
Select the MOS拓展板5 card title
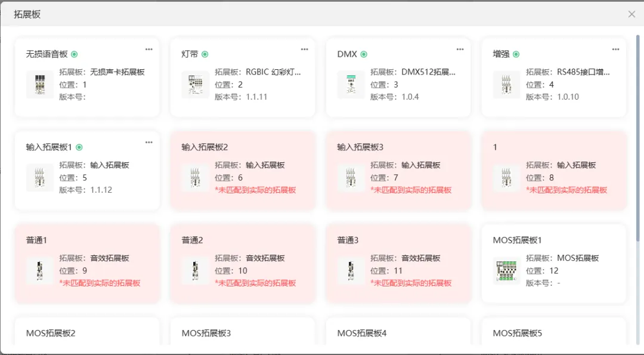[x=518, y=334]
